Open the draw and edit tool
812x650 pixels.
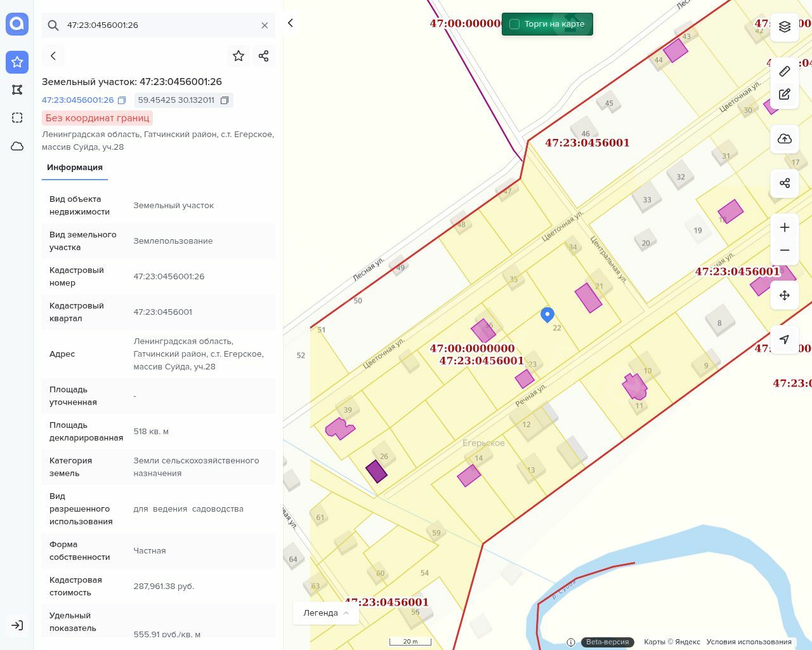785,95
